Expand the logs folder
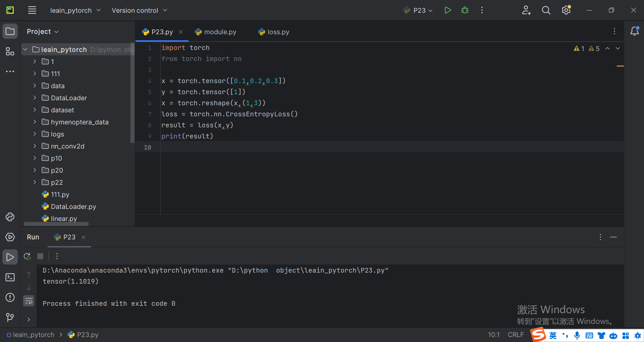Screen dimensions: 644x342 [35, 134]
